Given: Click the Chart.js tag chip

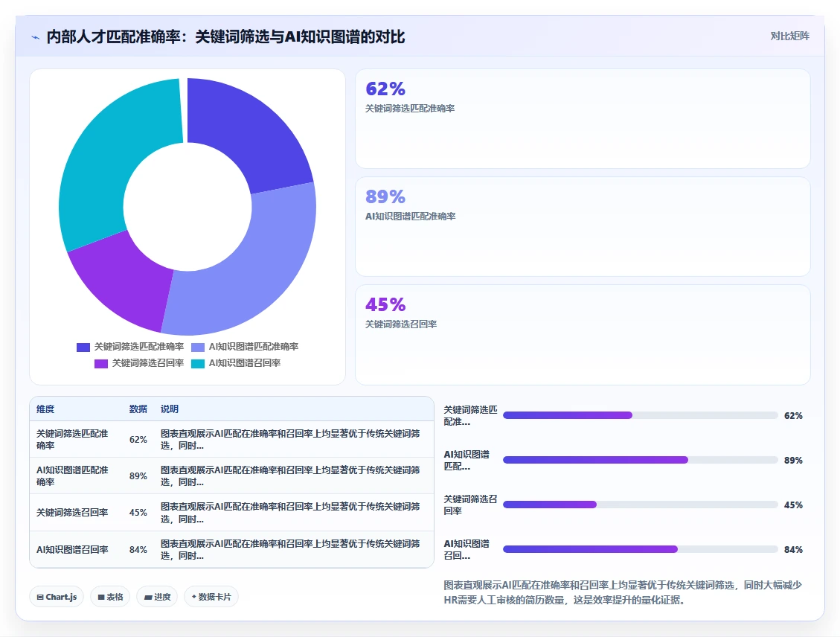Looking at the screenshot, I should click(57, 597).
